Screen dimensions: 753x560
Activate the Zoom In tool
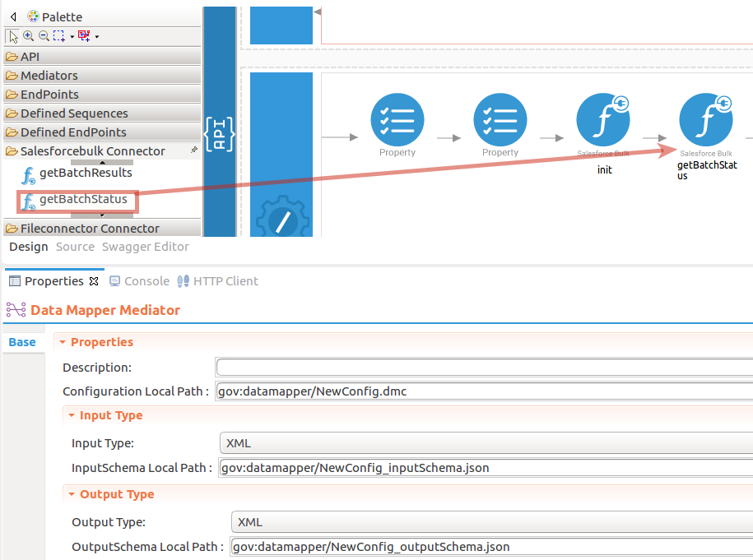pos(28,35)
